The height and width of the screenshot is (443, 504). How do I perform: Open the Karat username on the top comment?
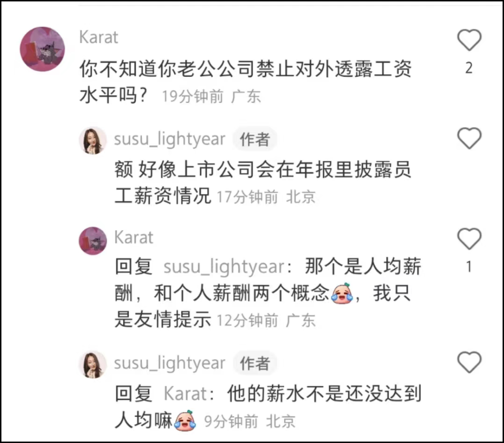(99, 37)
